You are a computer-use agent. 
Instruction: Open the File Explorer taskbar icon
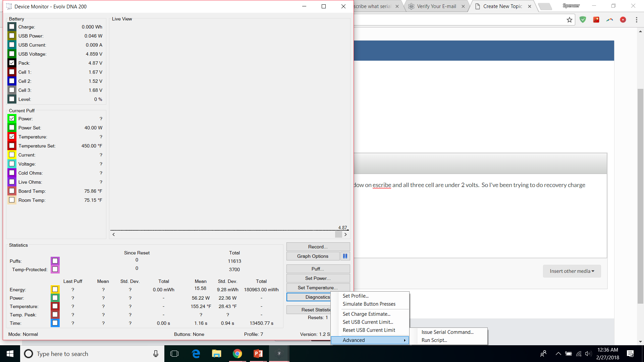pyautogui.click(x=216, y=354)
